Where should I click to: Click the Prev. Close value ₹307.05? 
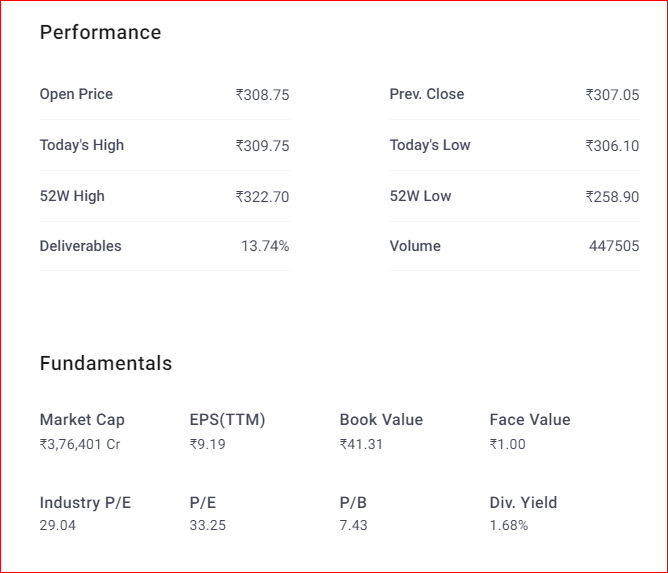[612, 95]
